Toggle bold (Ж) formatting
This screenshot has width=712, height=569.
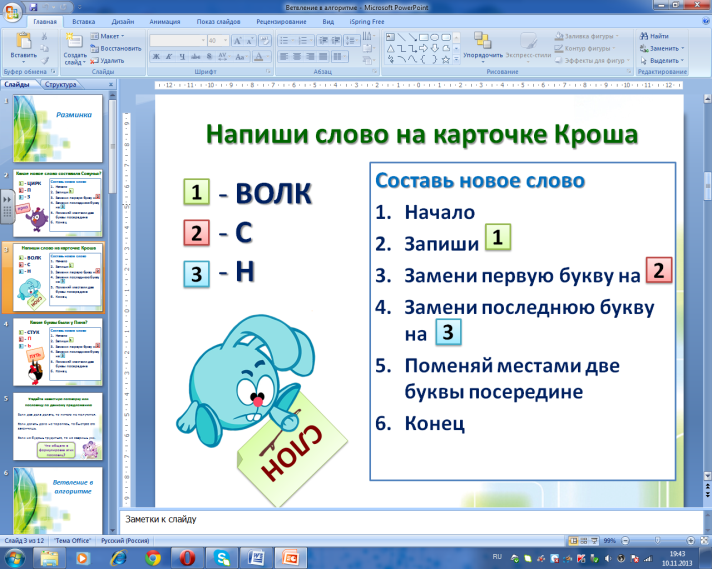coord(156,57)
